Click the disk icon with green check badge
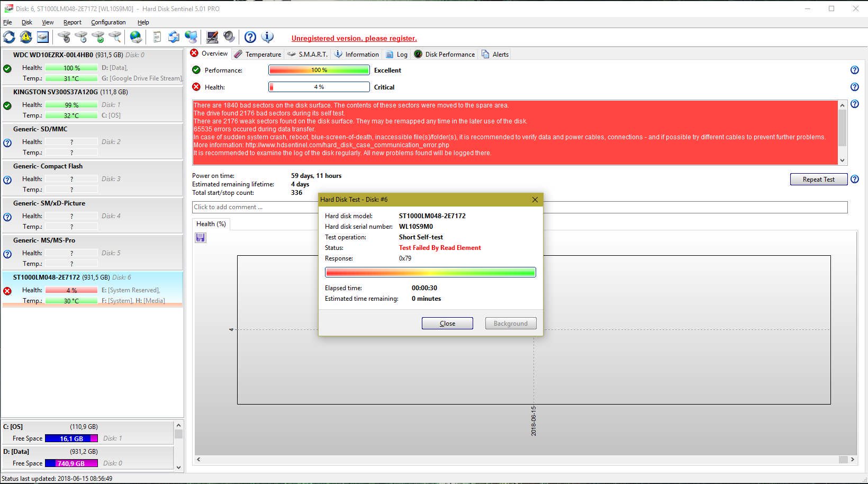Image resolution: width=868 pixels, height=484 pixels. (x=98, y=37)
